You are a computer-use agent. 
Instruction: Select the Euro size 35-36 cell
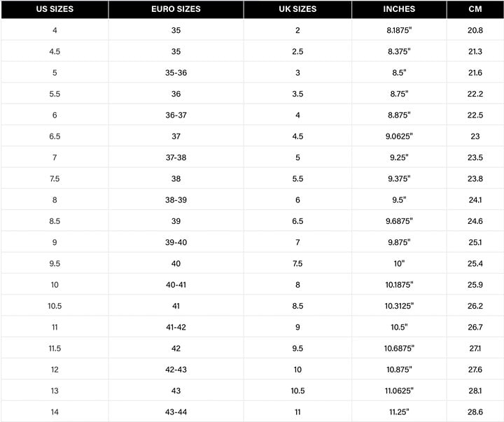pos(176,73)
